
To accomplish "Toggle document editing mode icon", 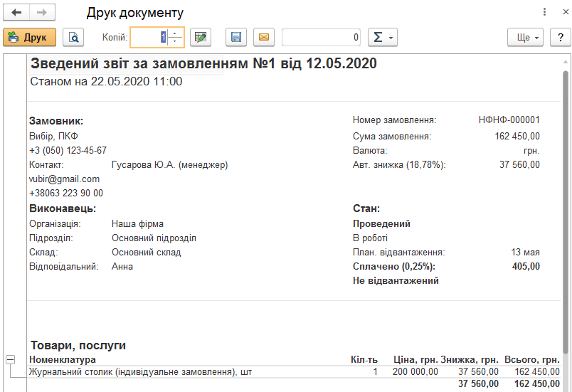I will click(201, 37).
